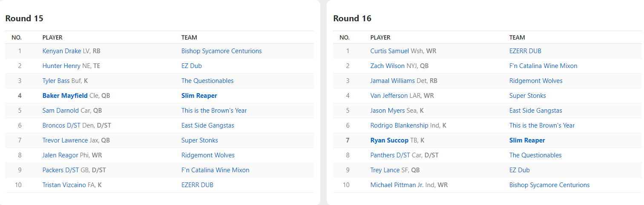Open Trevor Lawrence player page
Screen dimensions: 644x205
tap(65, 140)
